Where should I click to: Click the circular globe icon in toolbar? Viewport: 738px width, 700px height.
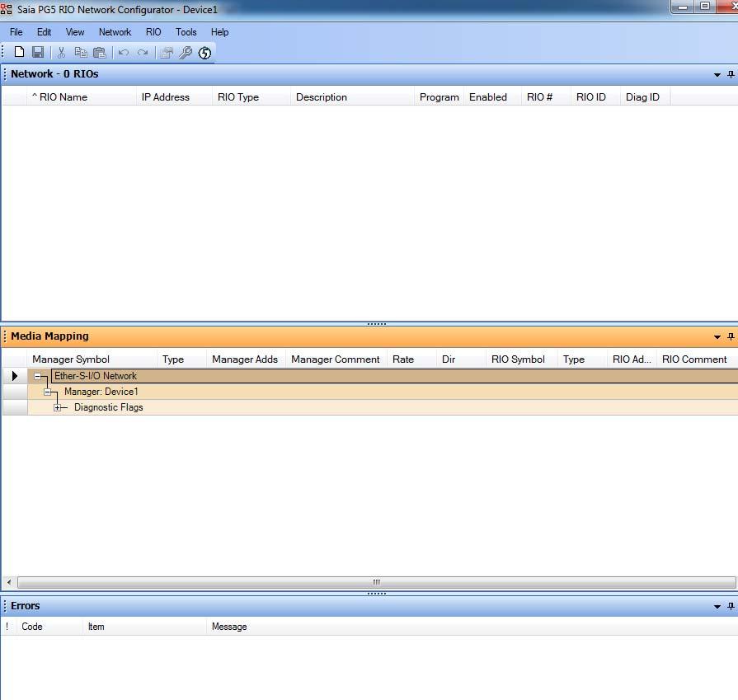point(204,53)
